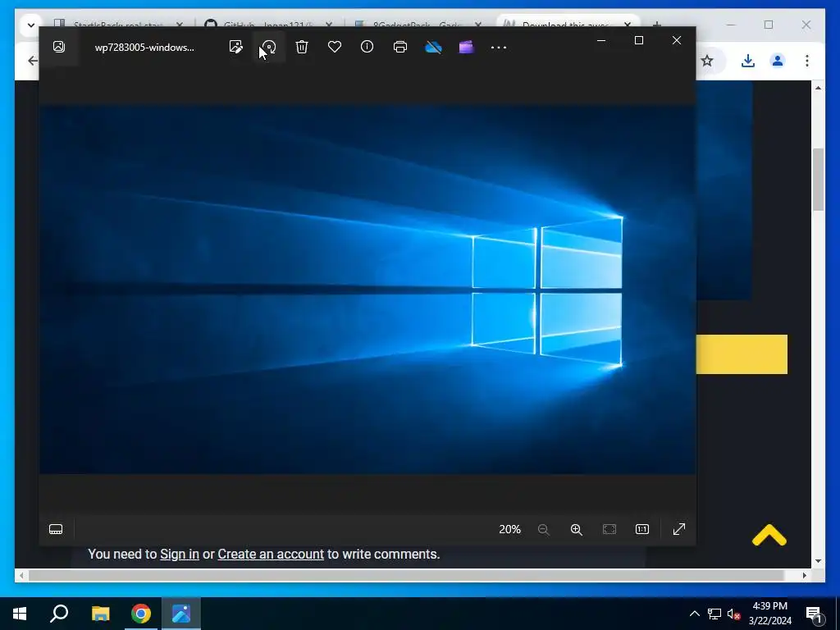Click the muted volume tray icon

(x=734, y=614)
